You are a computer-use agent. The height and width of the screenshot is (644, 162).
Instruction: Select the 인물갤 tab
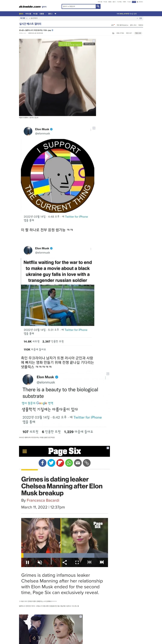pyautogui.click(x=42, y=14)
